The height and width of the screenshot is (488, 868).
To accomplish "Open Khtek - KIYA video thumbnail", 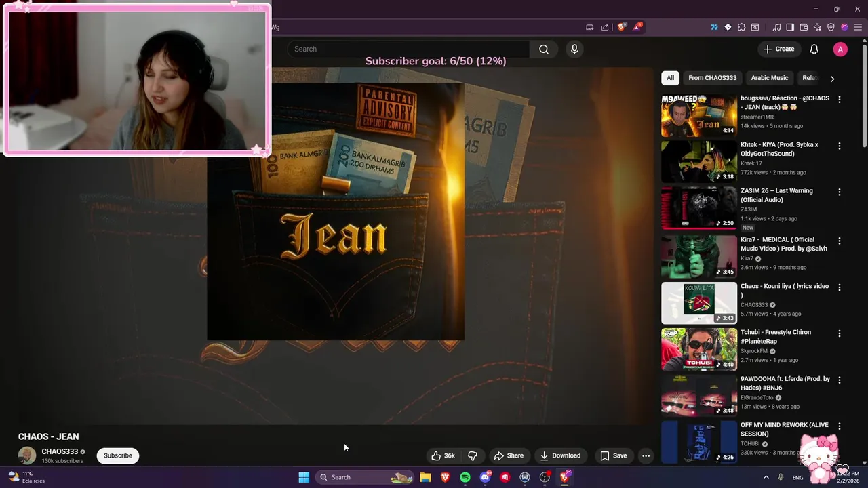I will pyautogui.click(x=699, y=162).
